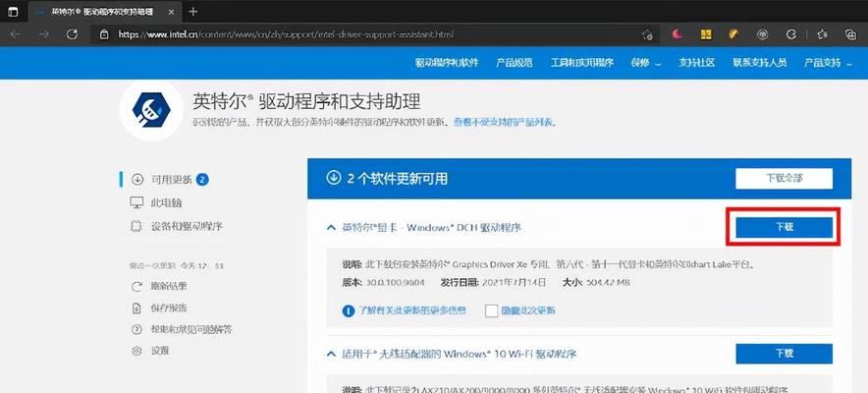Image resolution: width=868 pixels, height=393 pixels.
Task: Open a new browser tab
Action: 192,12
